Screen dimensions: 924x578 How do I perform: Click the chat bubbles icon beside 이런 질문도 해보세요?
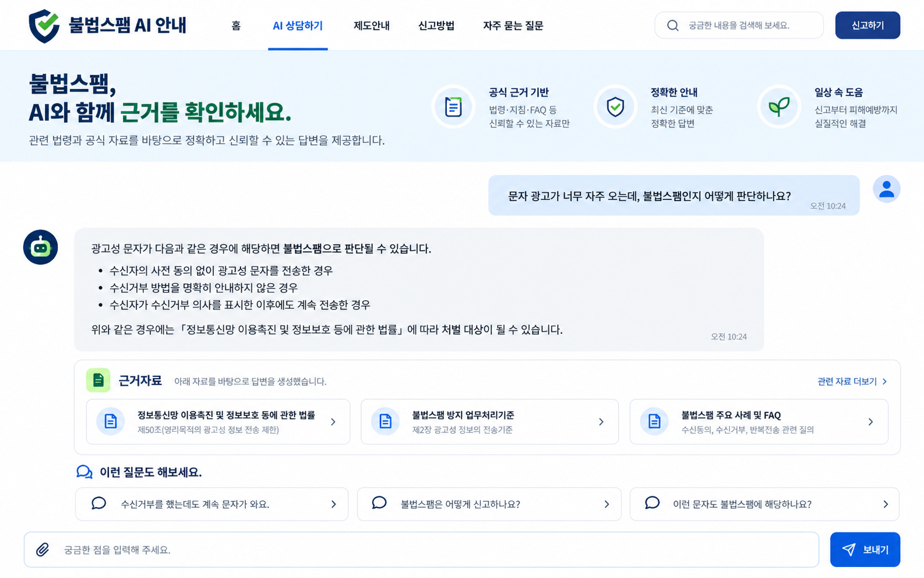(84, 472)
